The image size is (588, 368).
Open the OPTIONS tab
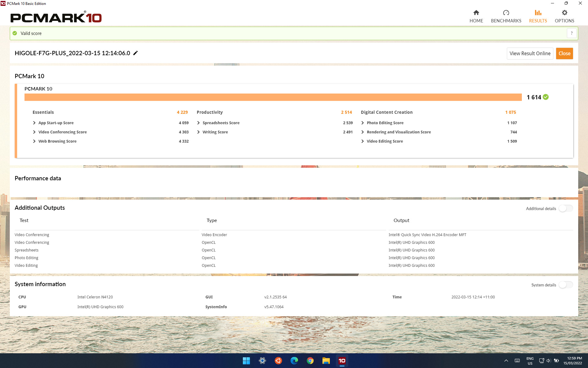tap(564, 17)
